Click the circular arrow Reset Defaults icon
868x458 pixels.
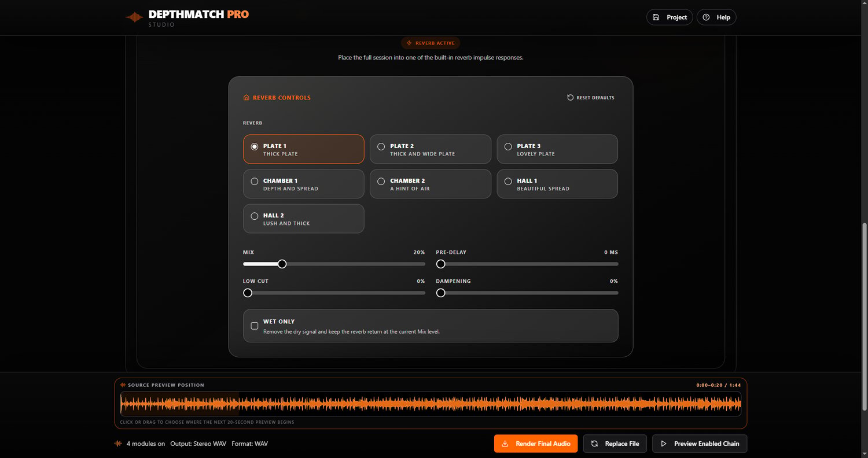[x=571, y=98]
